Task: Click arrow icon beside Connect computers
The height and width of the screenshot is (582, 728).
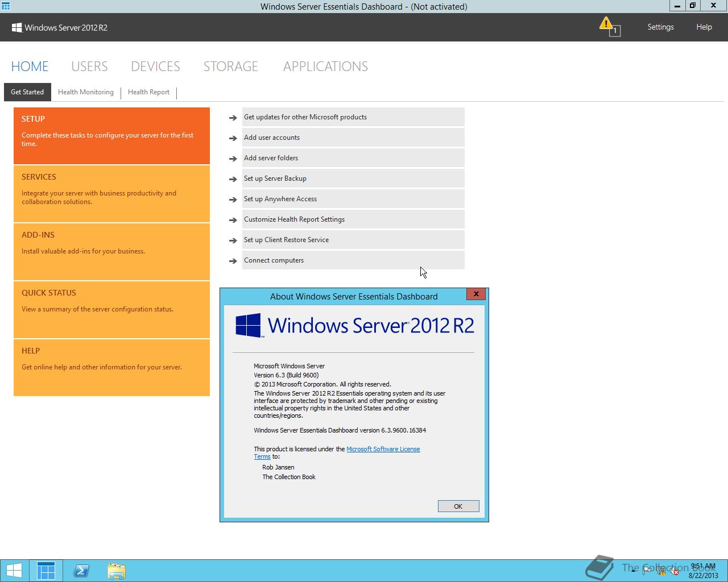Action: [x=233, y=261]
